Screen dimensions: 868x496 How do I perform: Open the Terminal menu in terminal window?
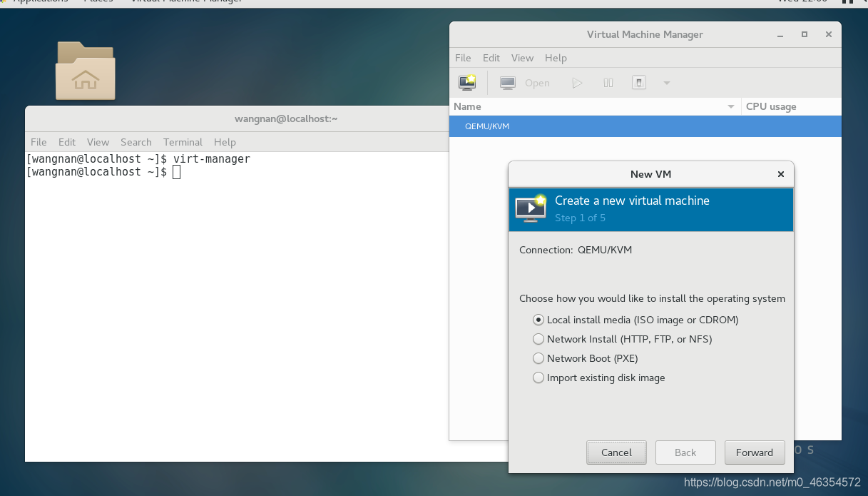183,142
